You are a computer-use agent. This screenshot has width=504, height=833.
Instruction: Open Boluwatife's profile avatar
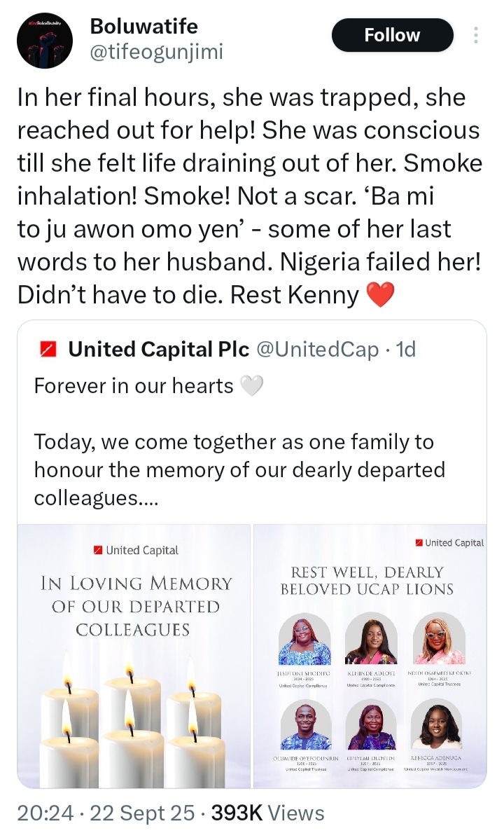45,42
